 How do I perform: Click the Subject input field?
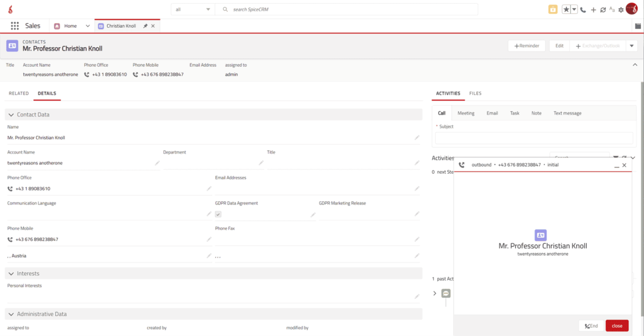tap(534, 138)
